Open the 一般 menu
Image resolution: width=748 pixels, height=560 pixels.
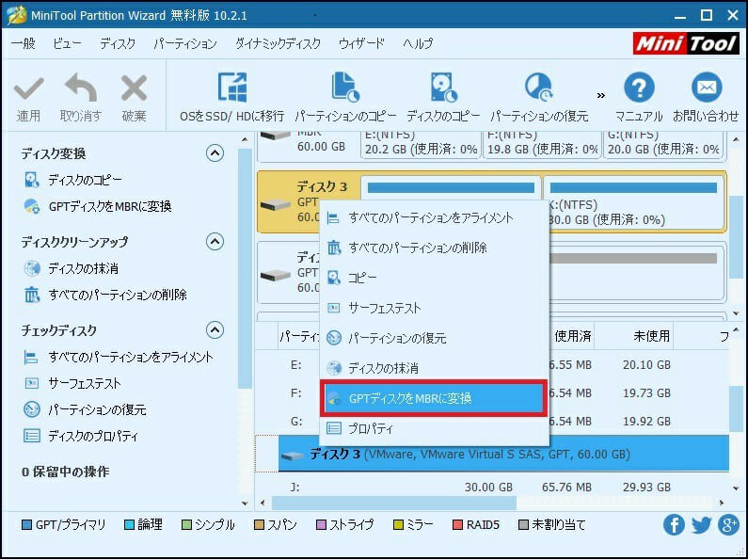pos(24,44)
